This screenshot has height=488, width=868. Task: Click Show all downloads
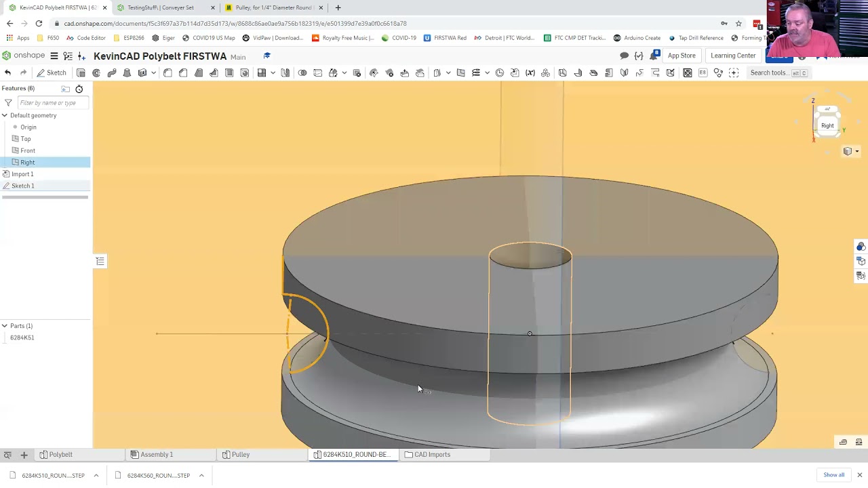click(834, 475)
